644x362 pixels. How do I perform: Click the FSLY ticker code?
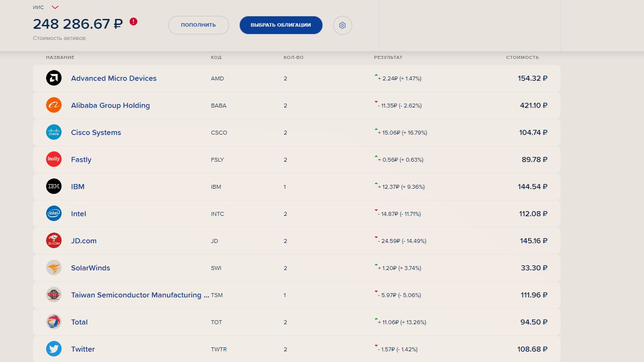point(217,160)
